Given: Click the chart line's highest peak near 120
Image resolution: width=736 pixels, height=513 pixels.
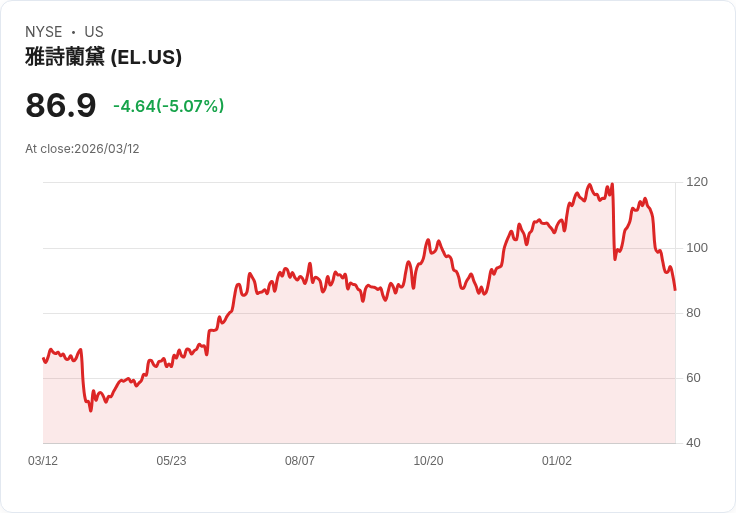Looking at the screenshot, I should tap(611, 184).
